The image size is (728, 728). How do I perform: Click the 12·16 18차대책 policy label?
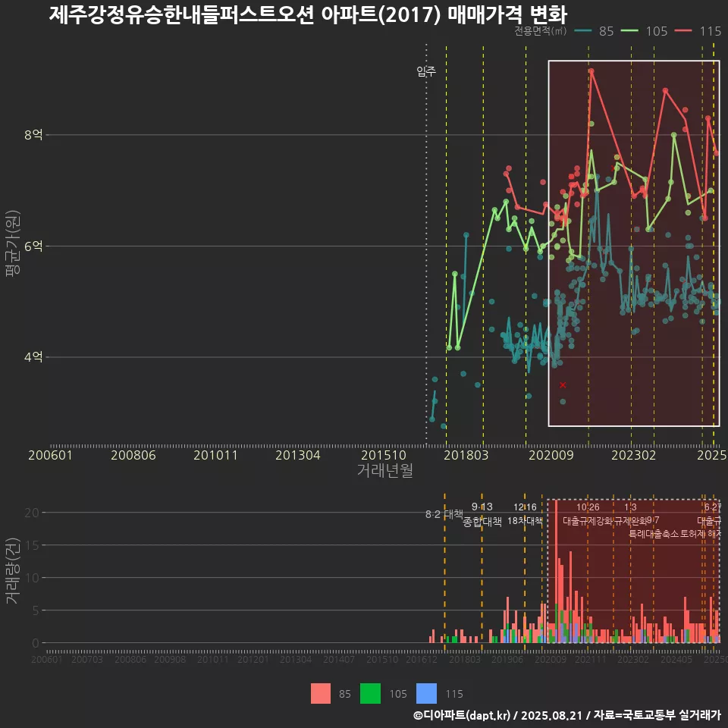pyautogui.click(x=525, y=514)
